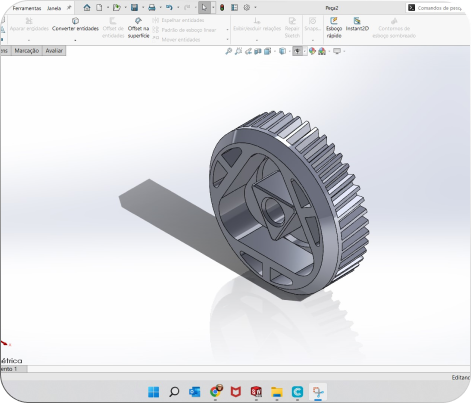Expand the Hide/Show Items dropdown arrow
The width and height of the screenshot is (472, 403).
305,51
